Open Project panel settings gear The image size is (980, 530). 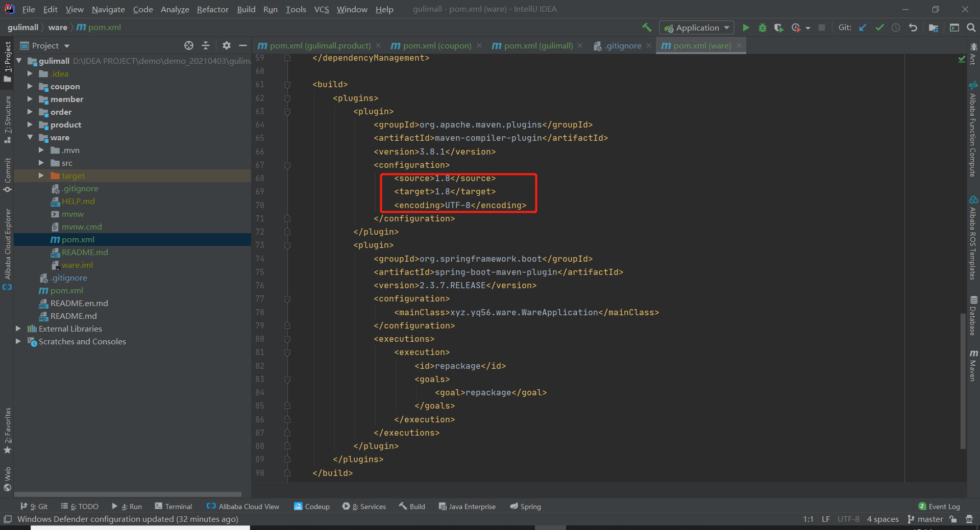coord(227,45)
